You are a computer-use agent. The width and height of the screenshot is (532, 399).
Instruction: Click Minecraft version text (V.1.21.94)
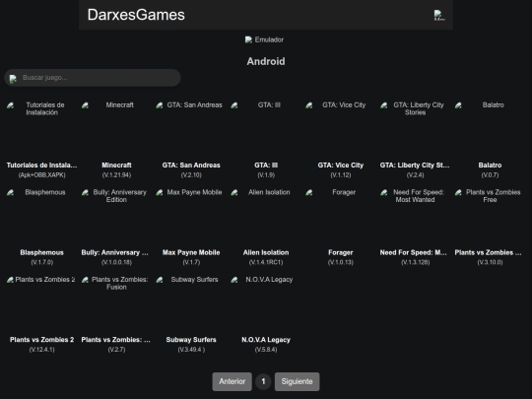[x=116, y=175]
